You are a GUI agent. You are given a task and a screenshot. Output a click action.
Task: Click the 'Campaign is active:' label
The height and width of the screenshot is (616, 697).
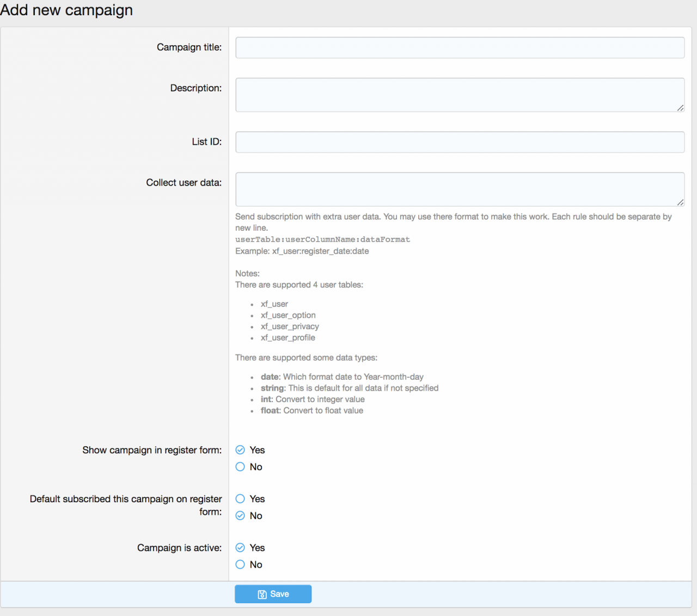tap(179, 548)
